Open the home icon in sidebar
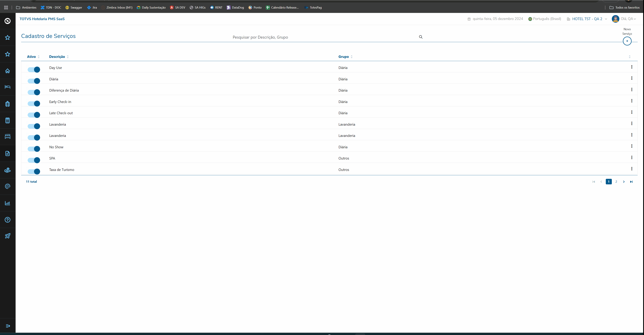 click(8, 71)
